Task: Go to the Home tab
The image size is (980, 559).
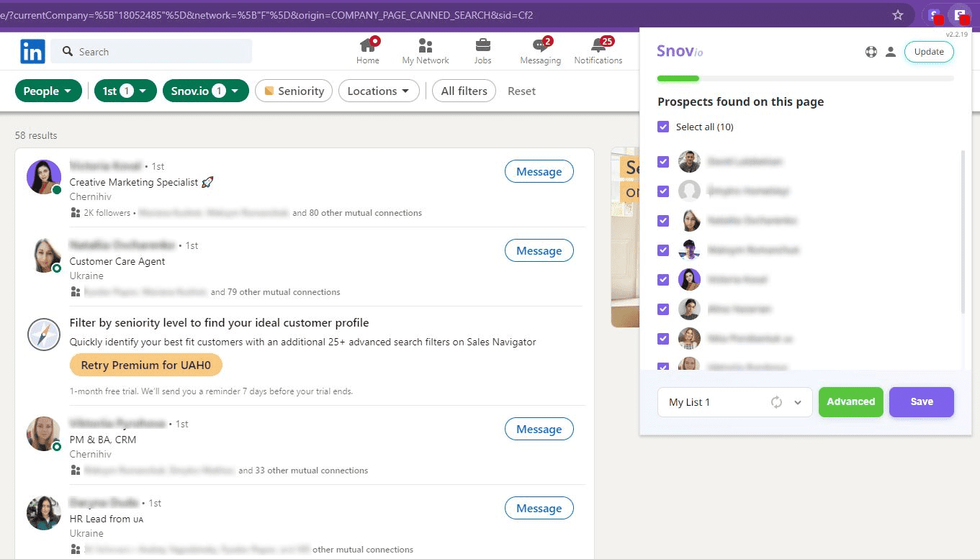Action: (x=367, y=52)
